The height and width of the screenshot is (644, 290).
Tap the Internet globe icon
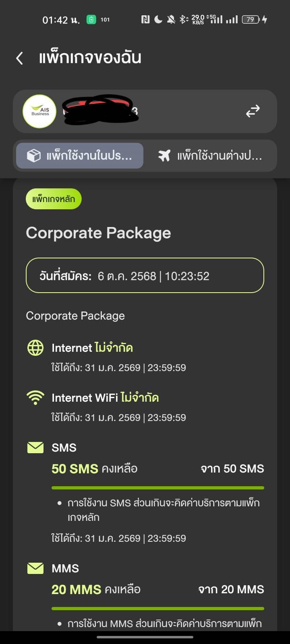[35, 348]
